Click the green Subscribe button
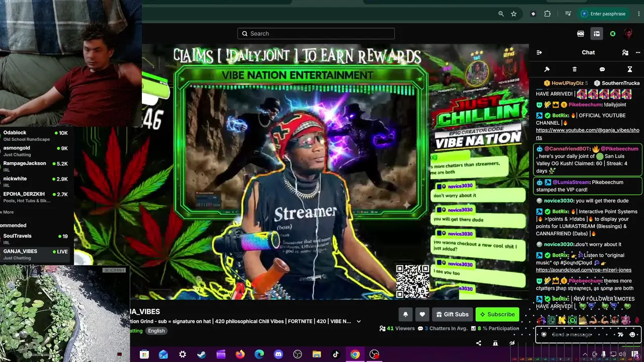This screenshot has width=644, height=362. click(x=497, y=314)
